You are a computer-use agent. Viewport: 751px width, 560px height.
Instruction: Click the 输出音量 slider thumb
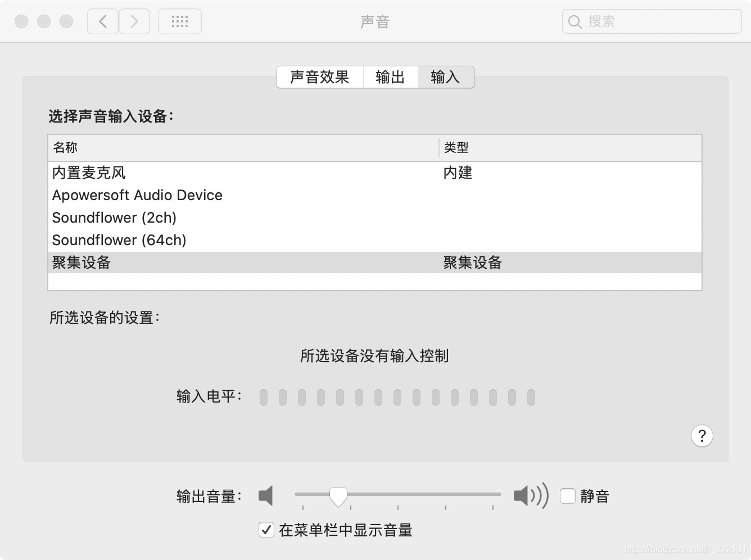coord(338,496)
